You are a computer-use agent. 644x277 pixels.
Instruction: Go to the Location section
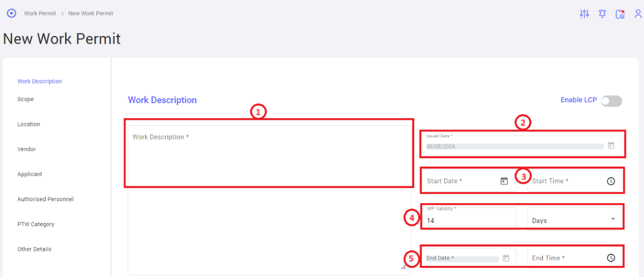[x=29, y=124]
